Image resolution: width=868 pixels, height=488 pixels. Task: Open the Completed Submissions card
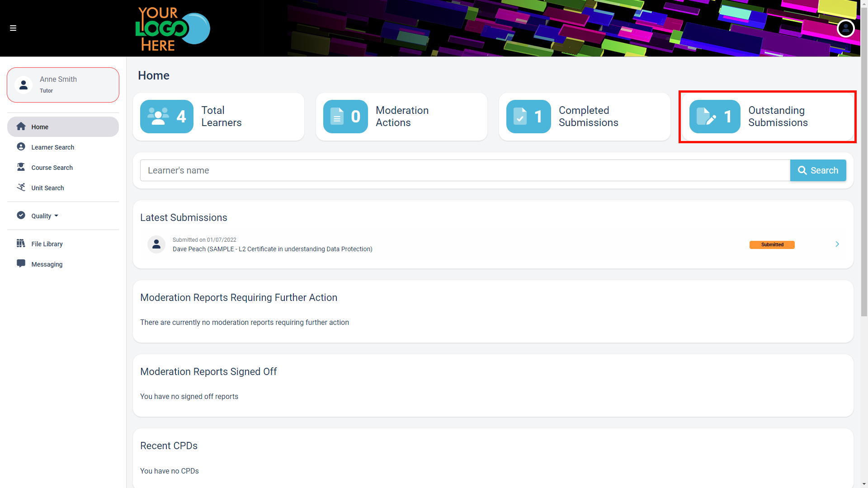point(585,117)
